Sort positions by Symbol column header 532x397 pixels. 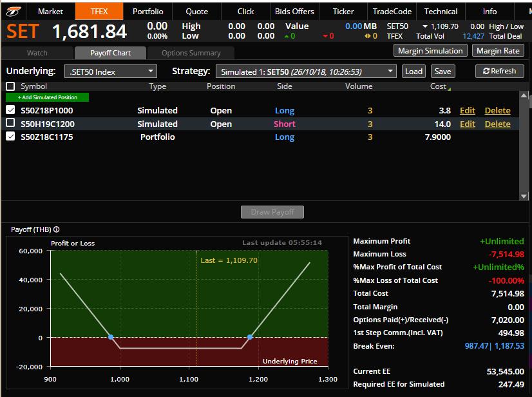coord(33,86)
